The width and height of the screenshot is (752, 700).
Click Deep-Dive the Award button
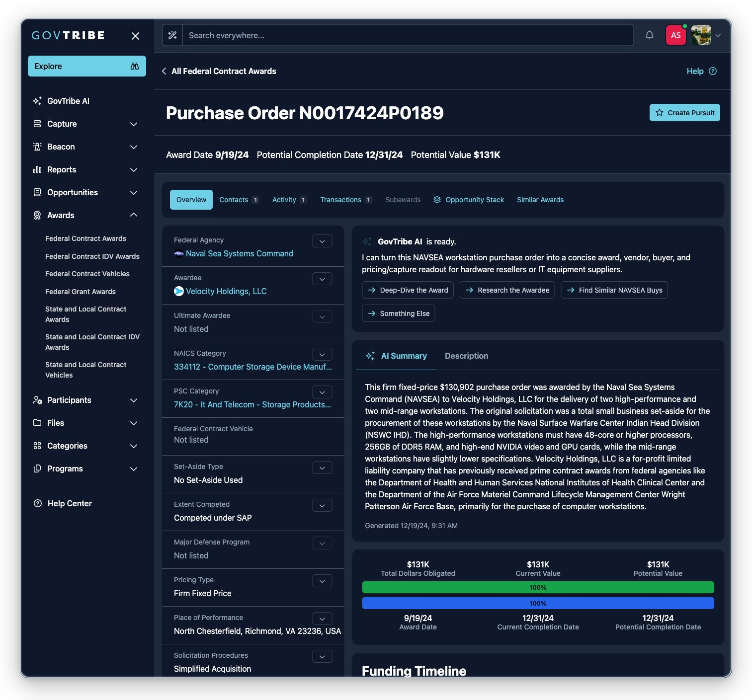coord(408,290)
